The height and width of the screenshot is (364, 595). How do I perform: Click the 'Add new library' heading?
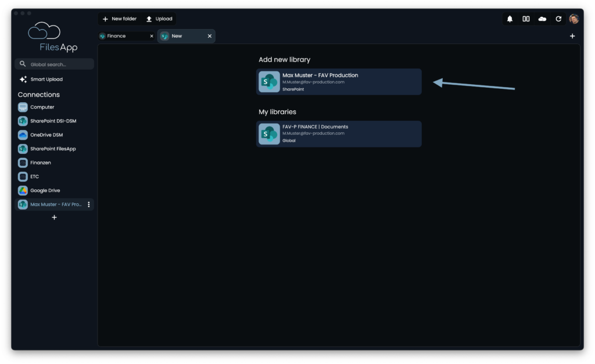coord(285,60)
